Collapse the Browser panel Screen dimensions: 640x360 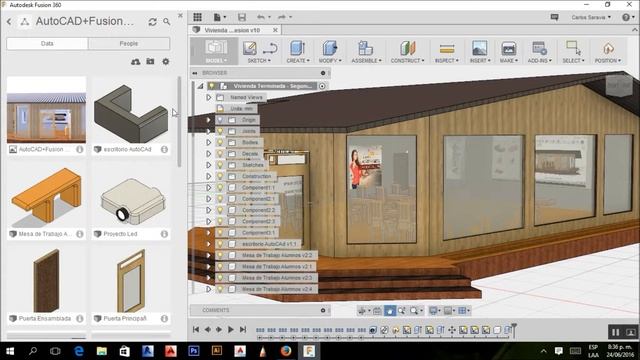pyautogui.click(x=195, y=73)
